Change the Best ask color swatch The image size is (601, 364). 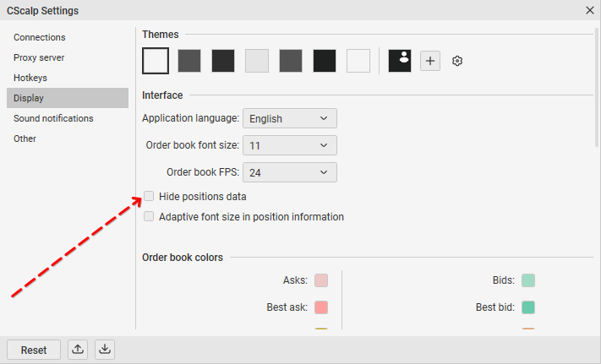tap(321, 307)
